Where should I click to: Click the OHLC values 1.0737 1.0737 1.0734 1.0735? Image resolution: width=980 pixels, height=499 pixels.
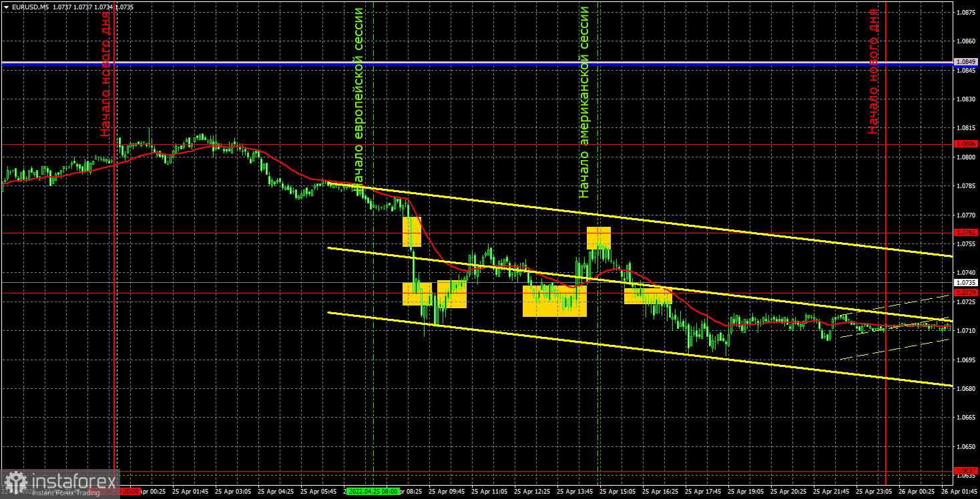tap(93, 6)
